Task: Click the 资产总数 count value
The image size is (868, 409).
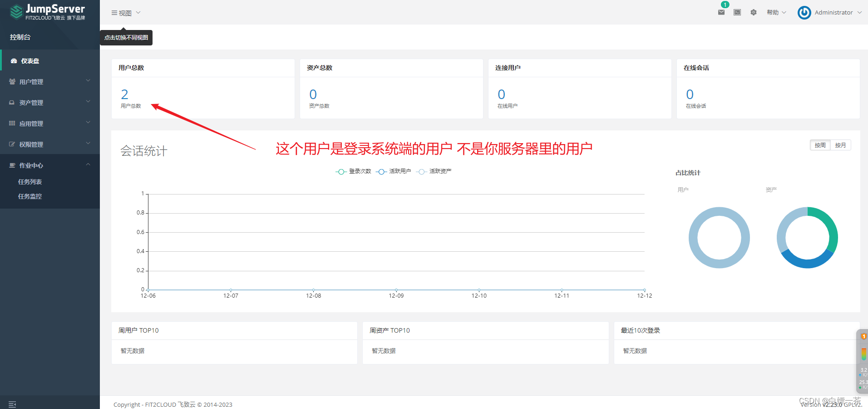Action: tap(313, 95)
